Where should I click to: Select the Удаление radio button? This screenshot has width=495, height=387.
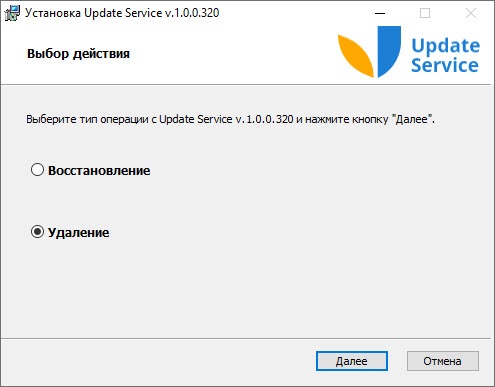tap(37, 232)
